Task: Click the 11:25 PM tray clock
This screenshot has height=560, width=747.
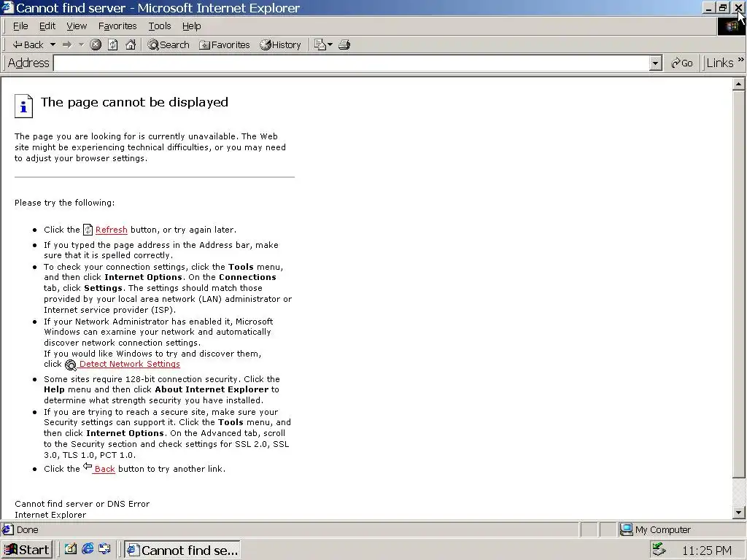Action: (x=706, y=551)
